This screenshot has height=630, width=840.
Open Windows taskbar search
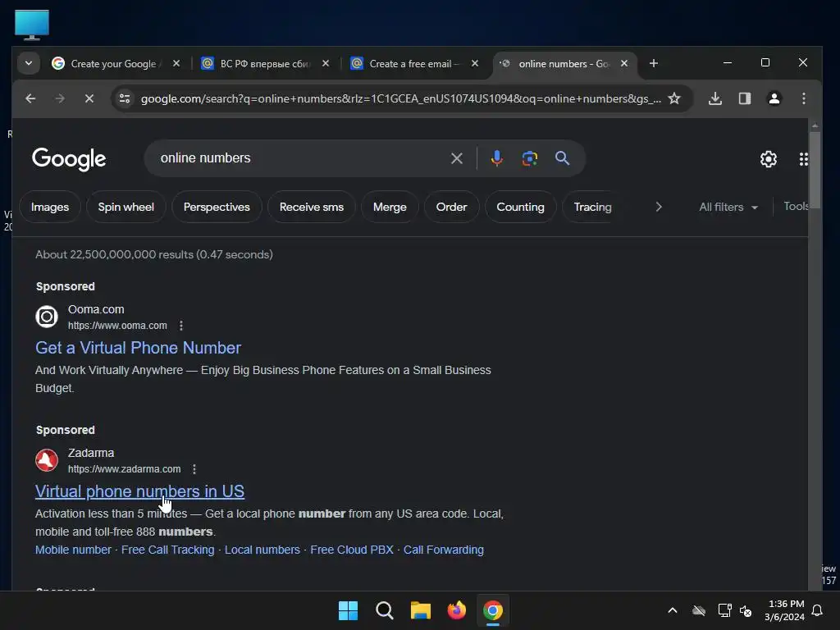coord(384,610)
